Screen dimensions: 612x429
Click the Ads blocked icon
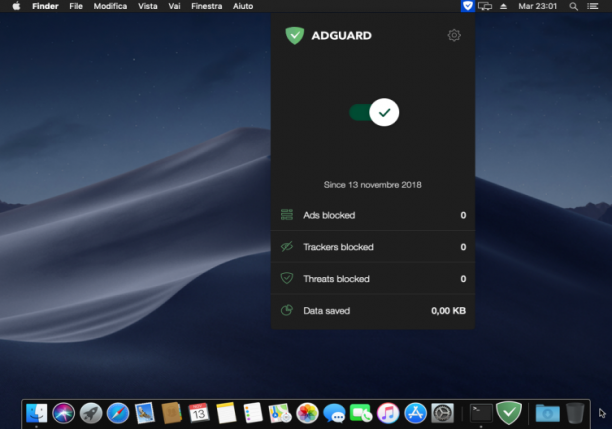click(287, 215)
